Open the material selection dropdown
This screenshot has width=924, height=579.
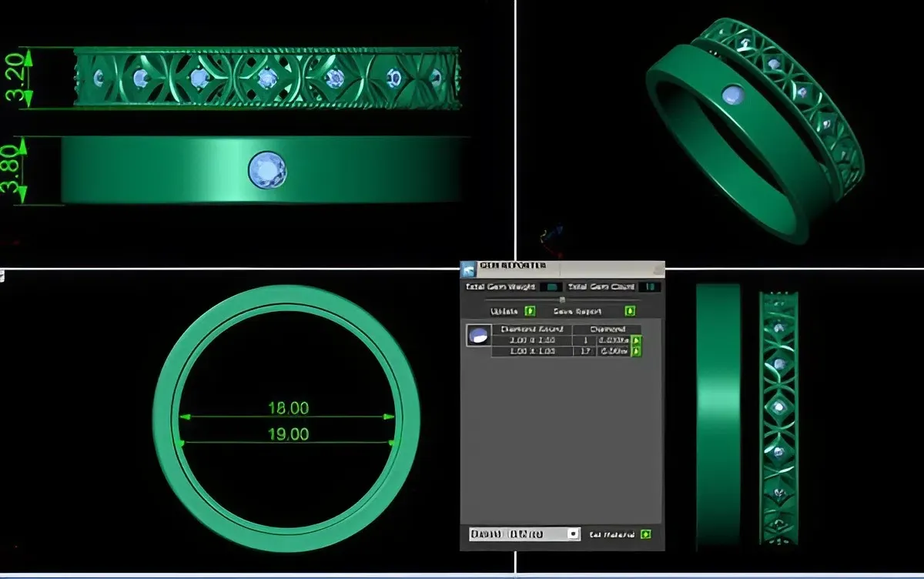point(572,534)
